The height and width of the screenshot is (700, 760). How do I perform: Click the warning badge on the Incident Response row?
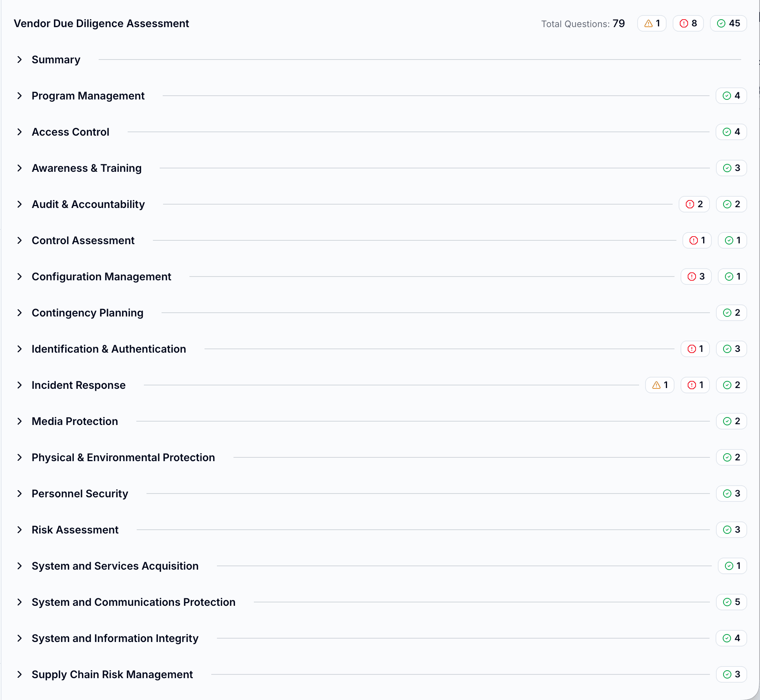pos(659,385)
